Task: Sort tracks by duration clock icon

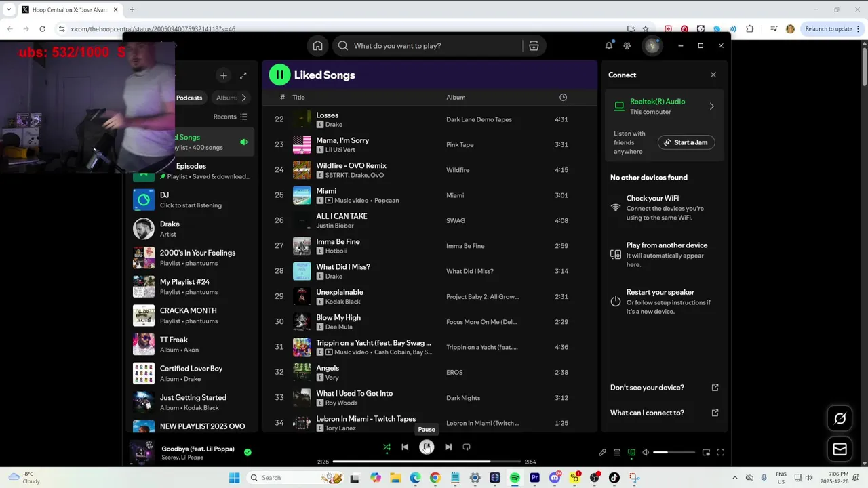Action: point(563,98)
